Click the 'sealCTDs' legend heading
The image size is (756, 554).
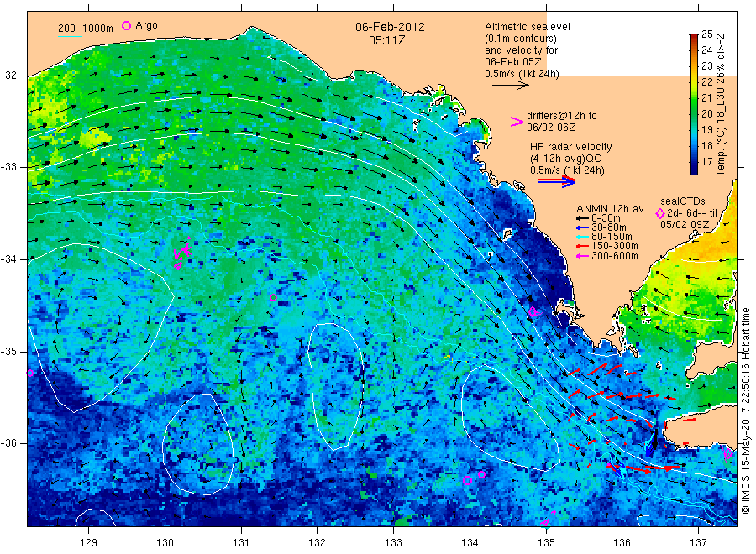pyautogui.click(x=683, y=201)
